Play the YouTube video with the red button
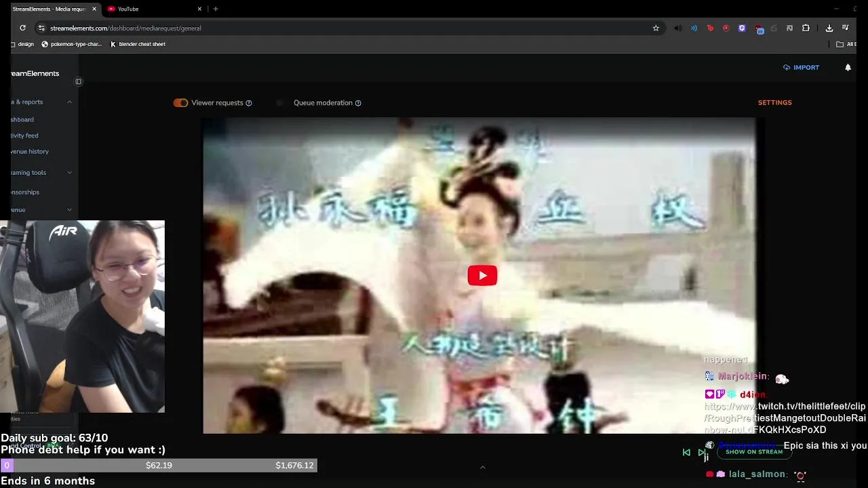Screen dimensions: 868x488 pos(482,275)
